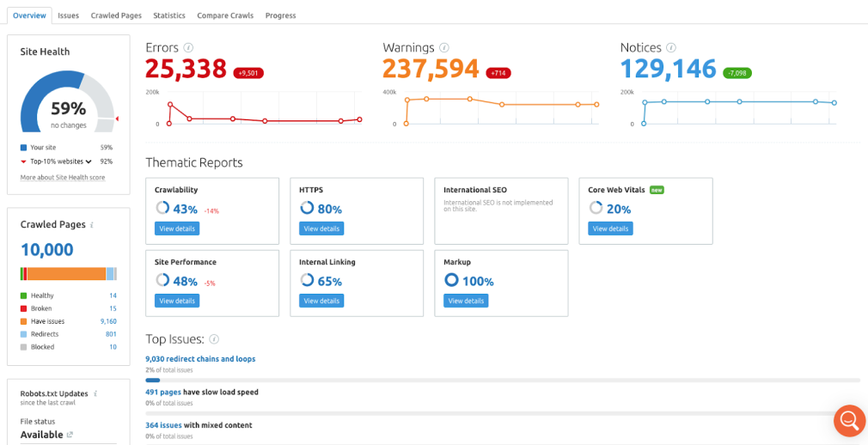Click the Crawlability donut progress icon
868x445 pixels.
pyautogui.click(x=162, y=208)
